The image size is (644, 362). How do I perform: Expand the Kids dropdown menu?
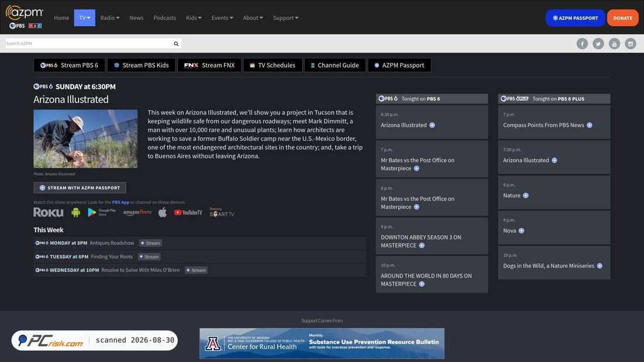194,18
